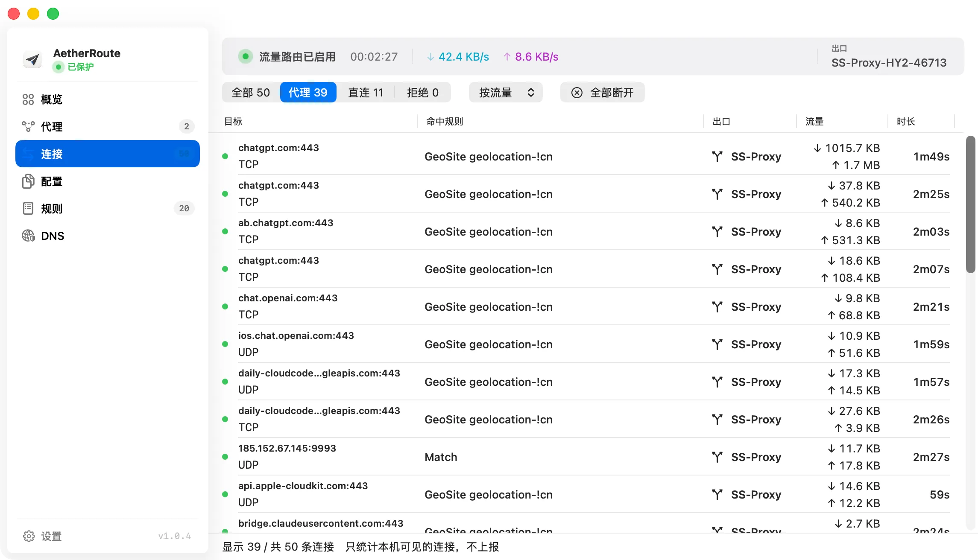This screenshot has width=978, height=560.
Task: Click GeoSite rule in ios.chat.openai.com row
Action: pos(489,344)
